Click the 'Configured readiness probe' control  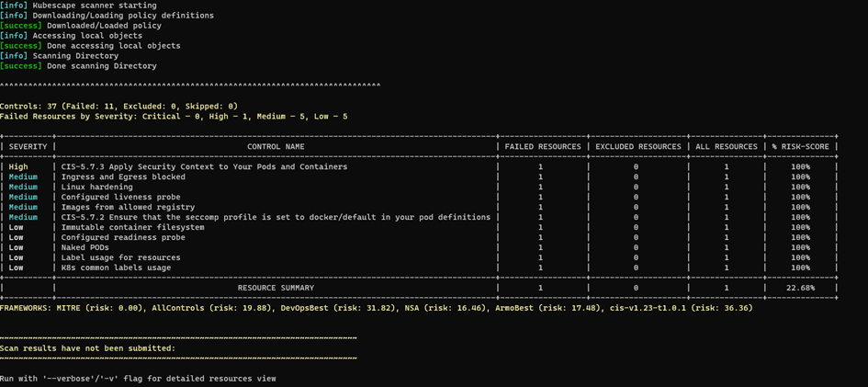click(123, 237)
